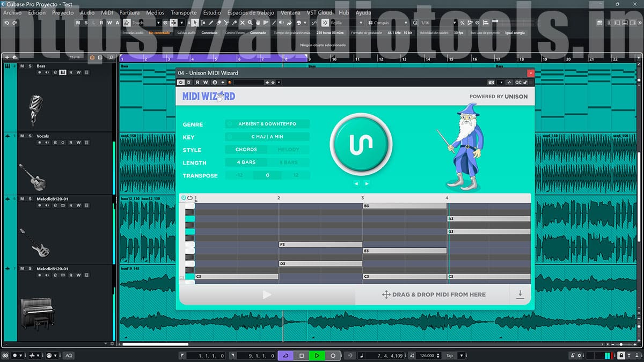Toggle the lock randomize icon beside GENRE

point(229,124)
